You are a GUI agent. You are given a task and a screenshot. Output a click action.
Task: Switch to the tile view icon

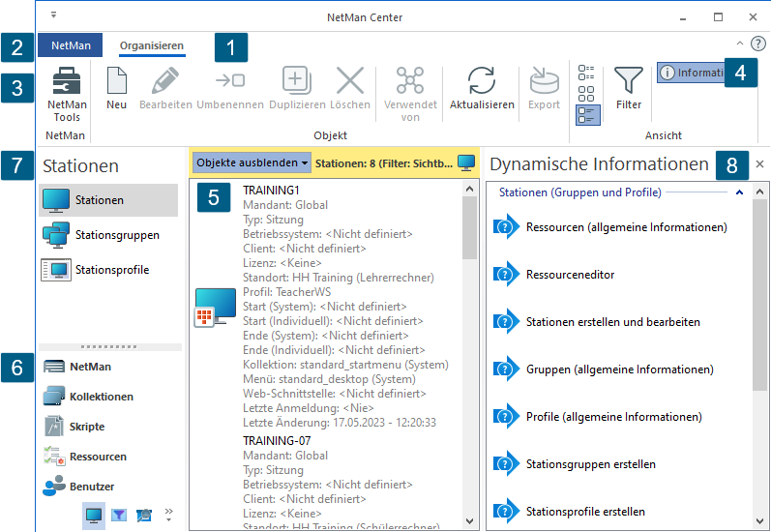[x=586, y=94]
